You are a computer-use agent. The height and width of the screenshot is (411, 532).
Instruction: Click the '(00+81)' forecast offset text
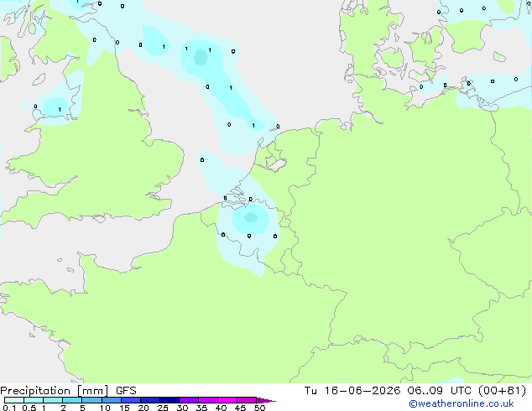(502, 391)
